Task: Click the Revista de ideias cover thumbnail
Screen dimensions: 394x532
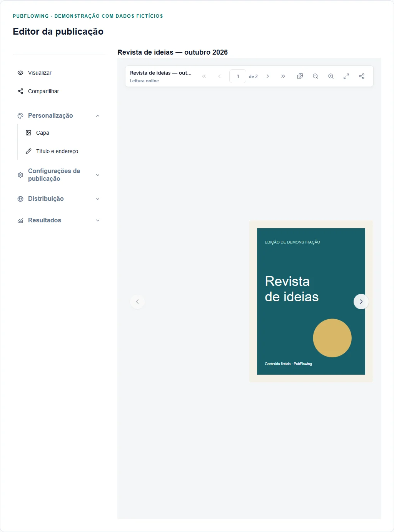Action: pyautogui.click(x=311, y=301)
